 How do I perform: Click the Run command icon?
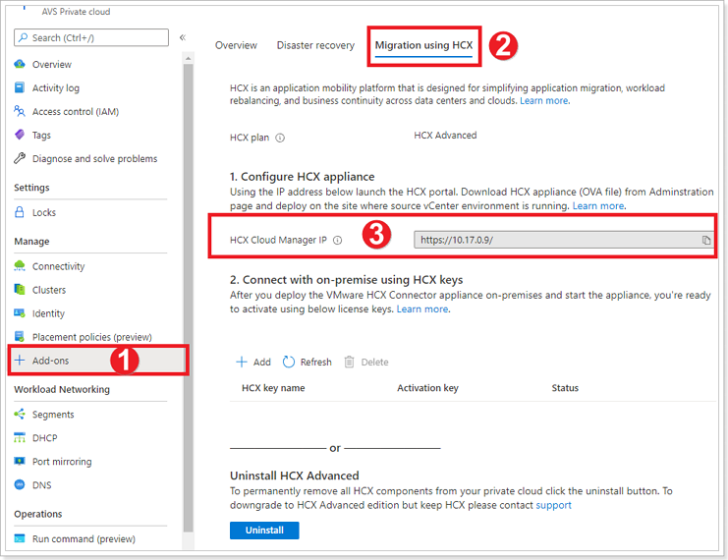(x=20, y=538)
